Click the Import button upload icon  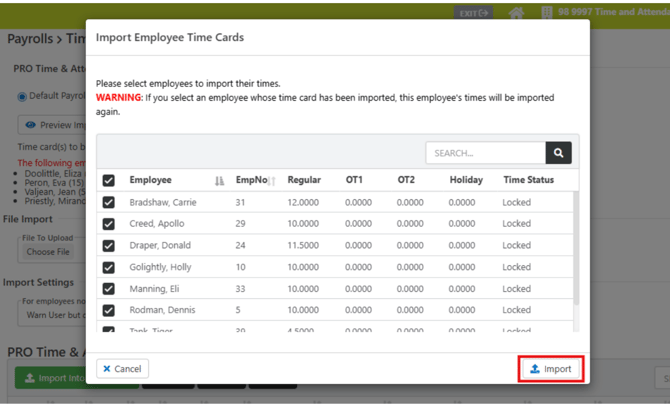click(535, 369)
